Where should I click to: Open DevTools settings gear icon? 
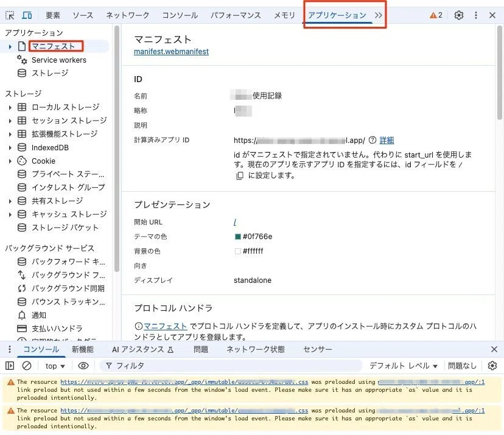pyautogui.click(x=459, y=15)
